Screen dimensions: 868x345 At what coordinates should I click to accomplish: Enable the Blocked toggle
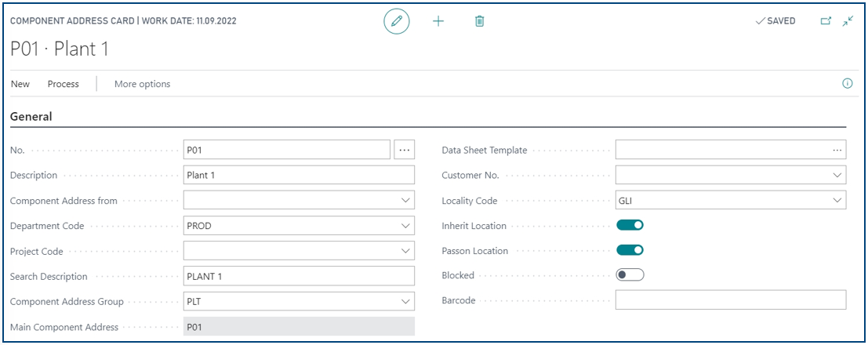coord(630,274)
